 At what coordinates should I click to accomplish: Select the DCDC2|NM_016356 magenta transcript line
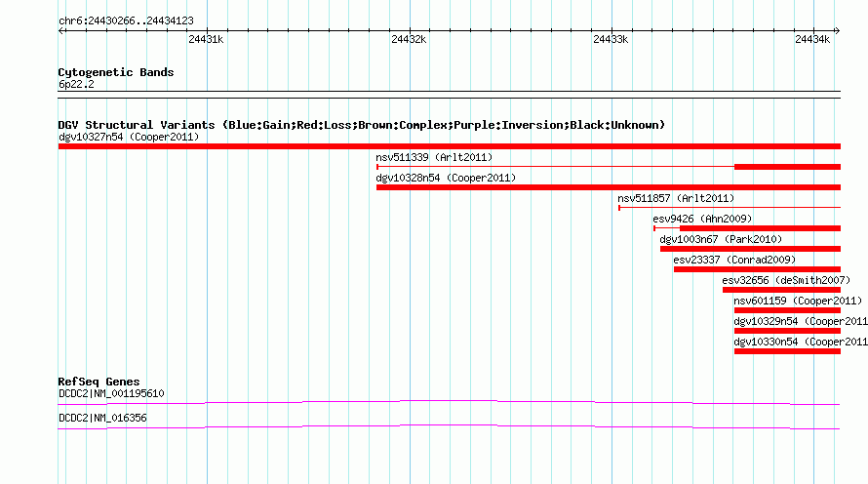click(x=449, y=426)
